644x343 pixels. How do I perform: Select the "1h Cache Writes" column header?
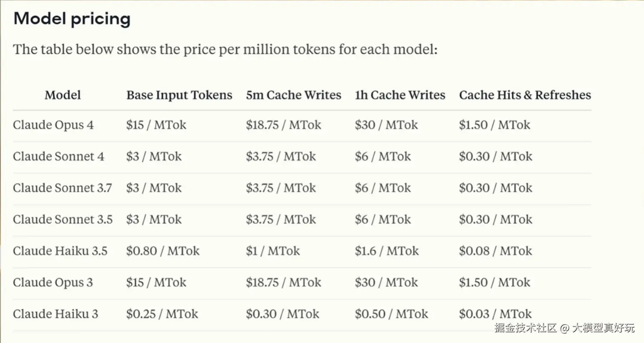(x=400, y=95)
